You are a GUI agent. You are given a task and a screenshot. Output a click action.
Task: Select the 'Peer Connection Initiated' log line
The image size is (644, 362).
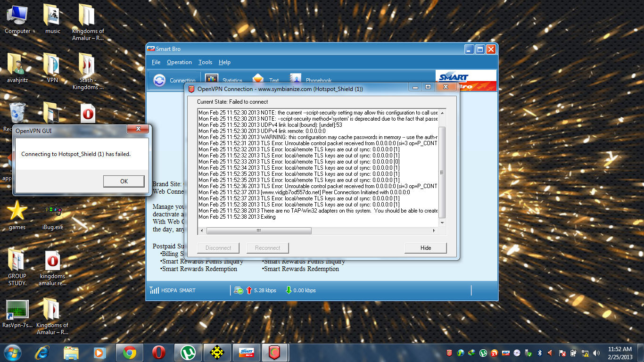304,192
